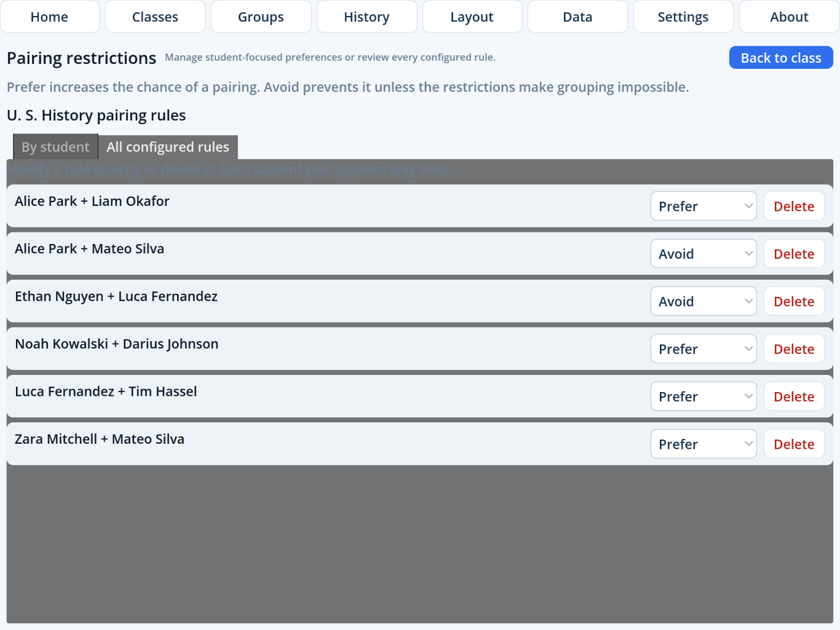Click the 'Noah Kowalski + Darius Johnson' pair name
This screenshot has height=630, width=840.
pyautogui.click(x=117, y=344)
